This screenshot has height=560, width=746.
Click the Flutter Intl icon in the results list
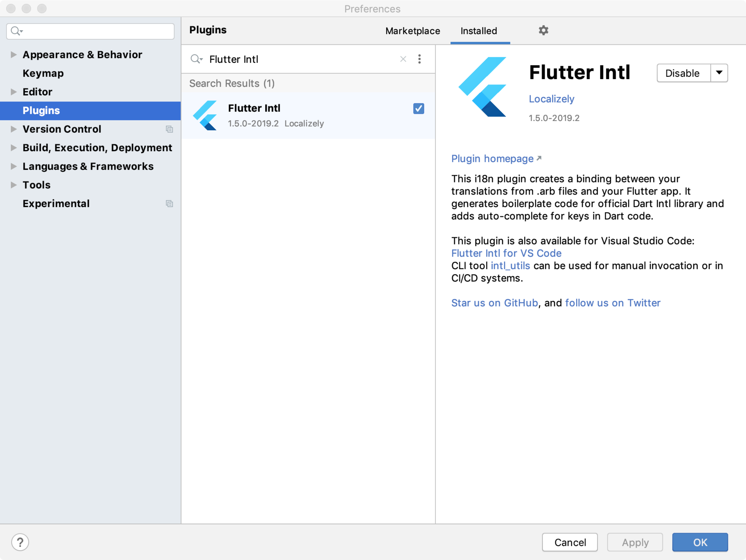click(x=205, y=115)
